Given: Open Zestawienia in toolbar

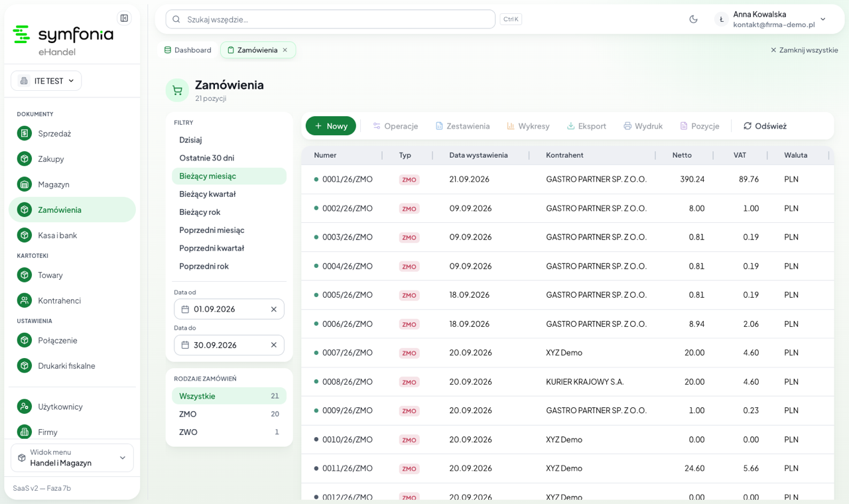Looking at the screenshot, I should click(462, 126).
